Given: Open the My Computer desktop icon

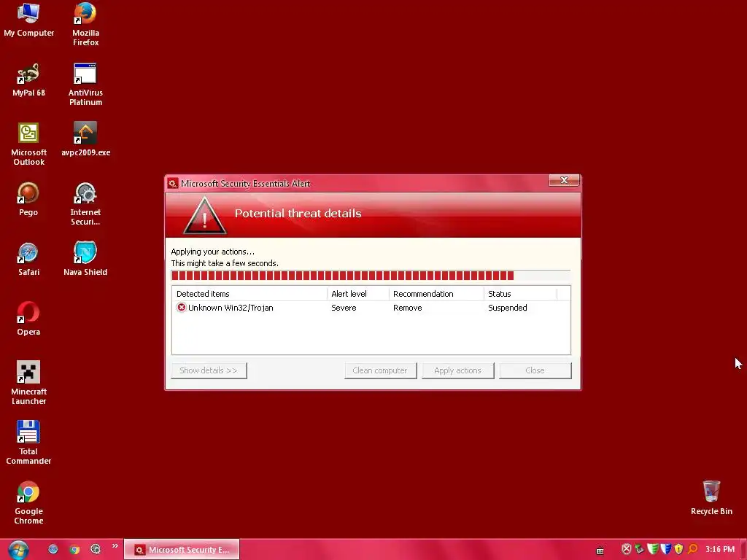Looking at the screenshot, I should [x=28, y=20].
